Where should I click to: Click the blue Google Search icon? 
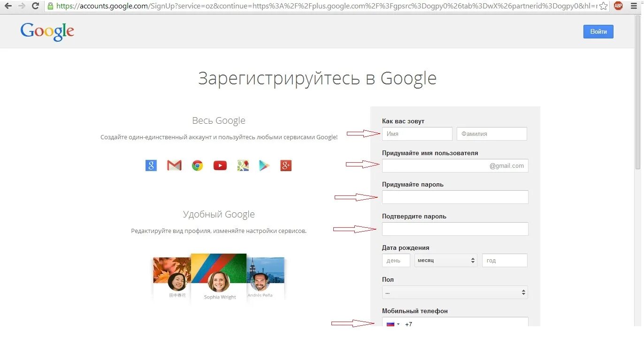pyautogui.click(x=151, y=165)
